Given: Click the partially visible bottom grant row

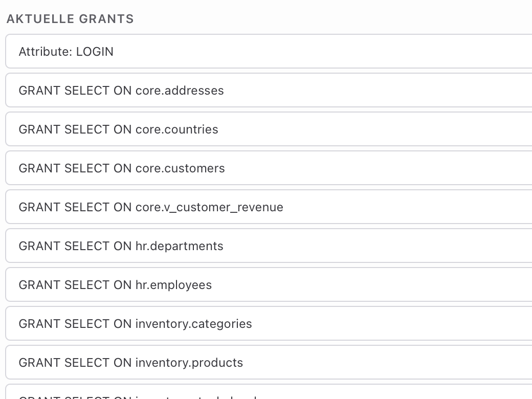Looking at the screenshot, I should tap(269, 392).
